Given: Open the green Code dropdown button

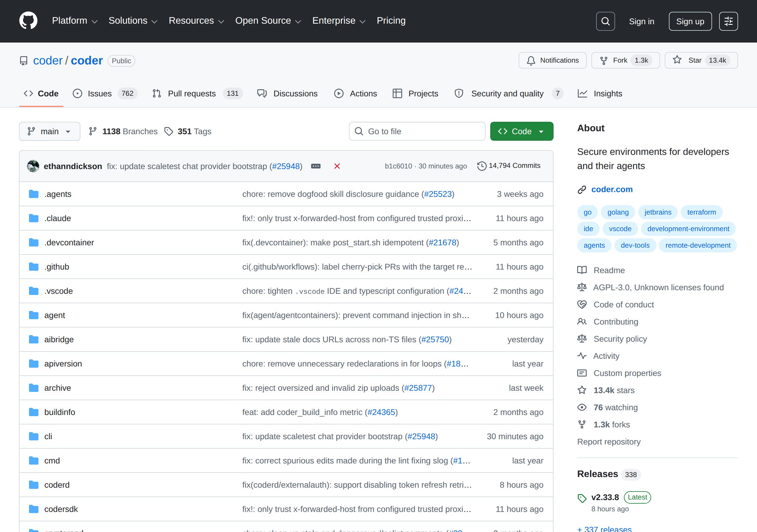Looking at the screenshot, I should (522, 131).
